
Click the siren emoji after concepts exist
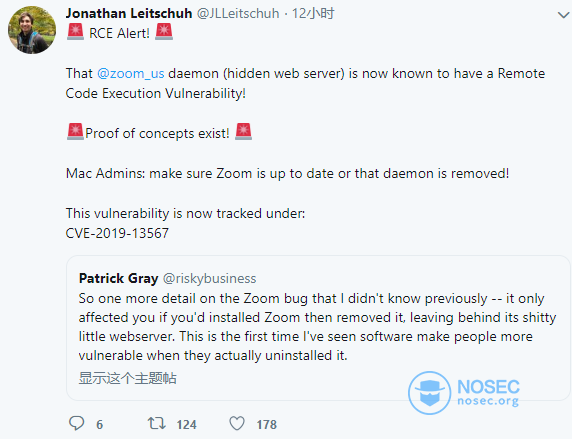pyautogui.click(x=243, y=132)
